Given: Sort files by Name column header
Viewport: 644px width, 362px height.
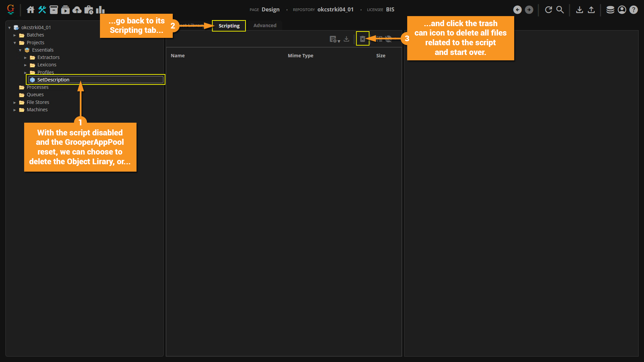Looking at the screenshot, I should click(178, 56).
